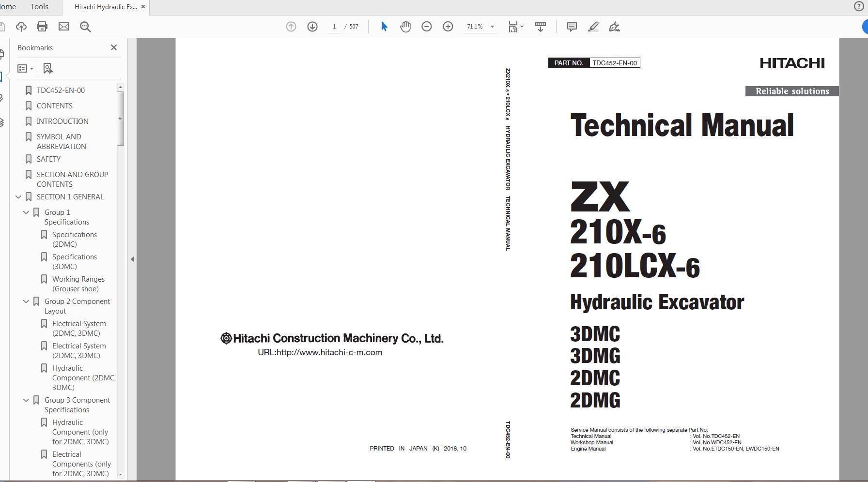Screen dimensions: 868x482
Task: Click the 'Technical Manual' title text
Action: (682, 125)
